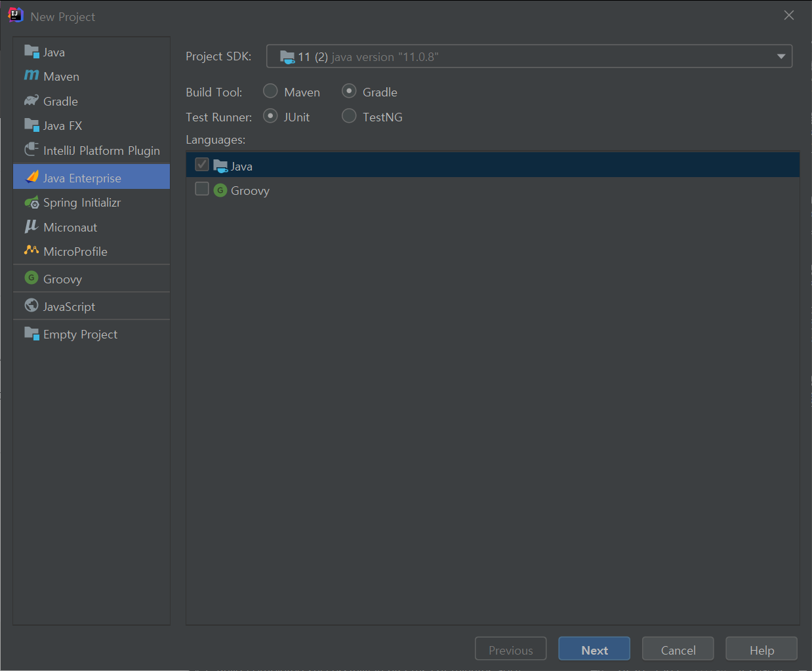Screen dimensions: 812x671
Task: Click the IntelliJ IDEA logo in title bar
Action: point(15,15)
